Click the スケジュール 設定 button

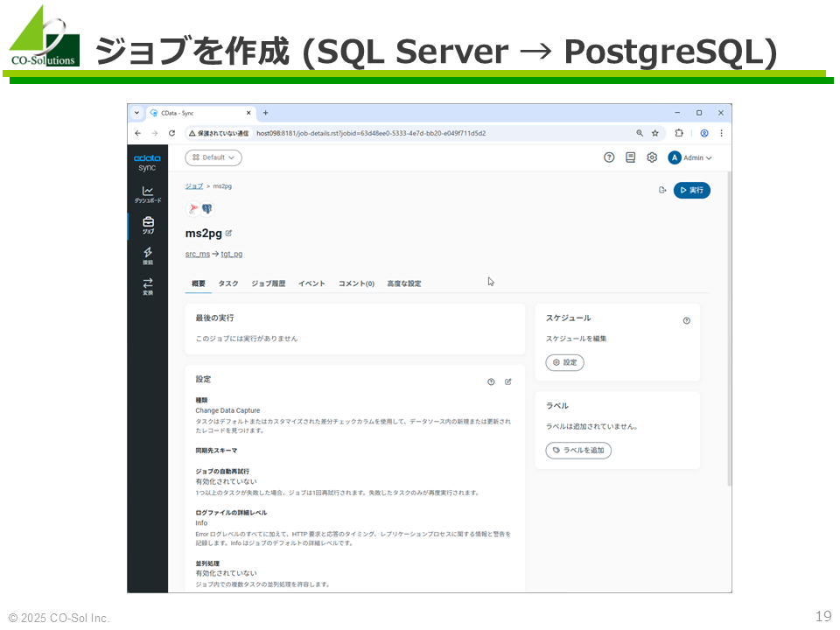click(x=565, y=362)
